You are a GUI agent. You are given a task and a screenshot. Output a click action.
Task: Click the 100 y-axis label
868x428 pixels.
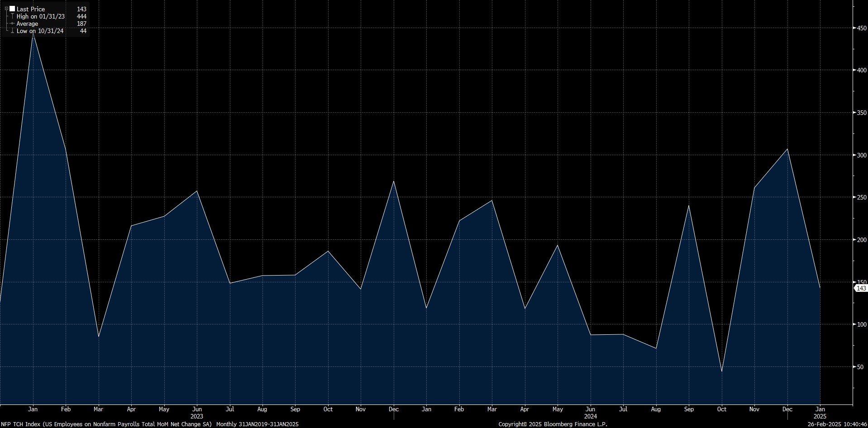[x=861, y=324]
